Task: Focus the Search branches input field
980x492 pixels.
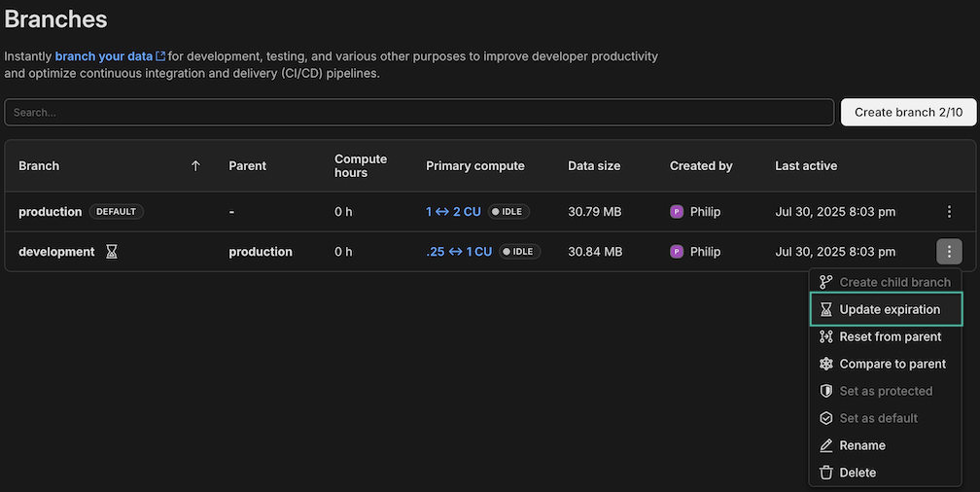Action: (419, 112)
